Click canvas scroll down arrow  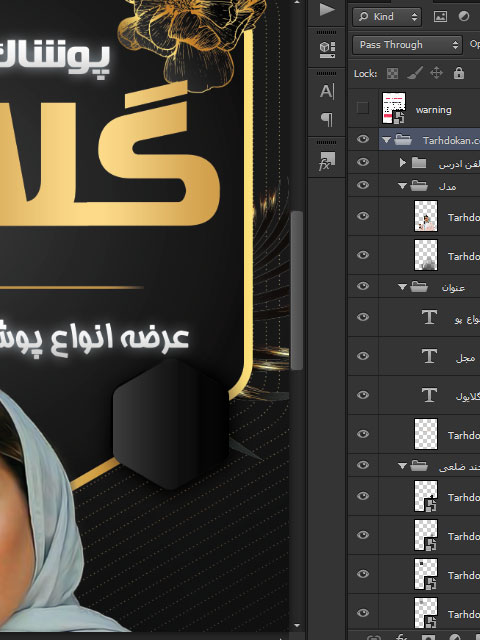tap(297, 625)
